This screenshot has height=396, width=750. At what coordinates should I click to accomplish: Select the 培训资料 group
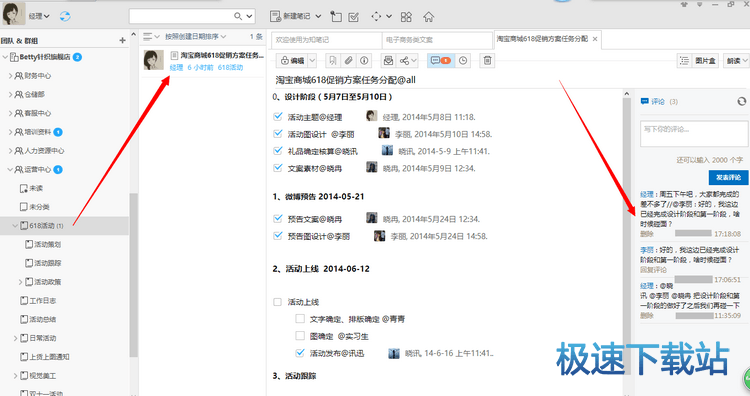[x=38, y=132]
